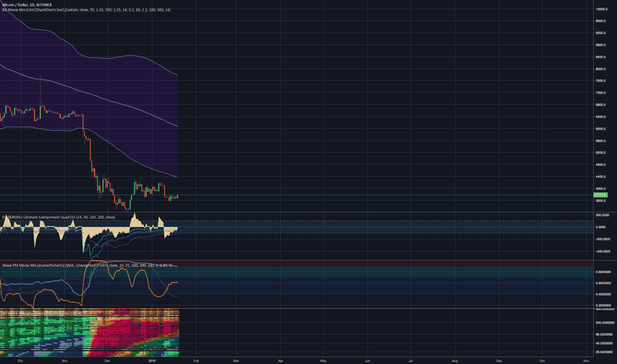Select the Ultimate Containment Quad CCI indicator label
617x364 pixels.
(59, 217)
